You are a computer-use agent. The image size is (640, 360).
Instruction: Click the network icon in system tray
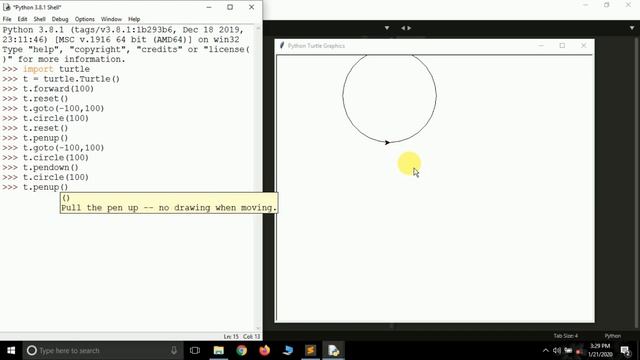[x=568, y=350]
